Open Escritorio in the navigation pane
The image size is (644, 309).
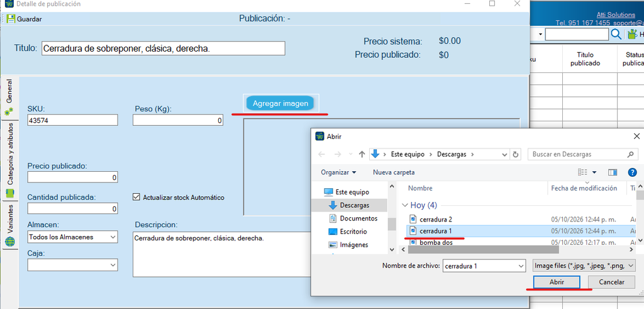(x=353, y=232)
